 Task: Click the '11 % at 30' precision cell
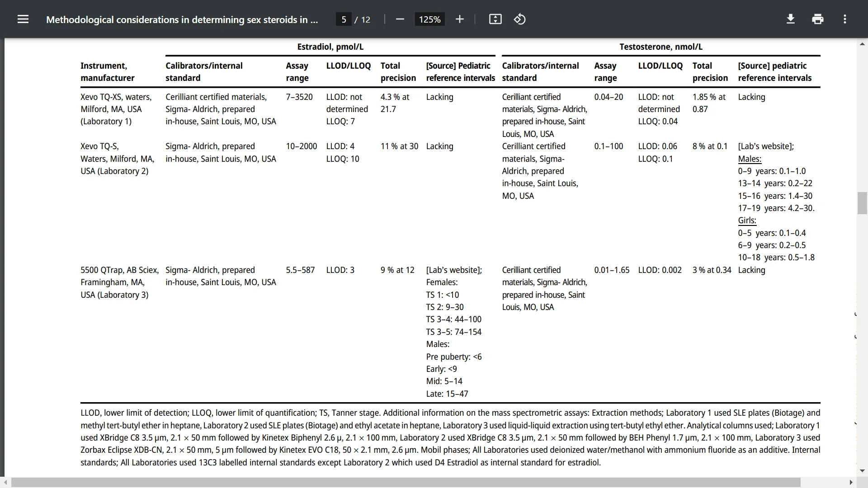pos(399,146)
